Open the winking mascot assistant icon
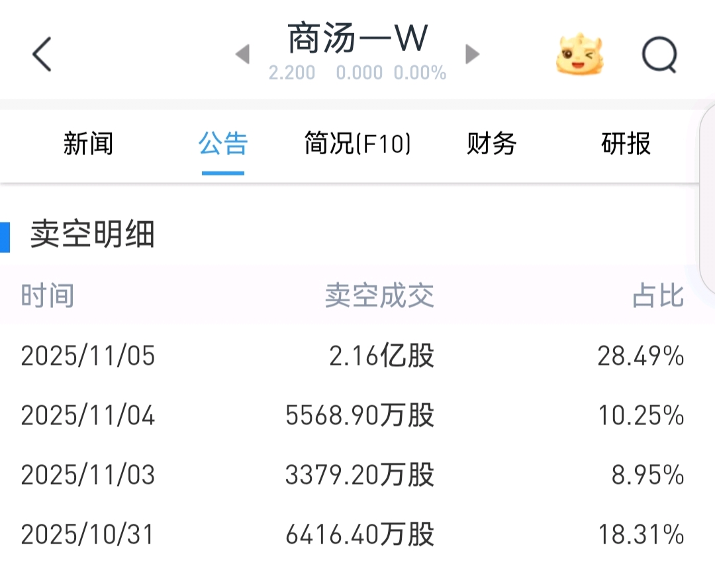 (x=579, y=54)
